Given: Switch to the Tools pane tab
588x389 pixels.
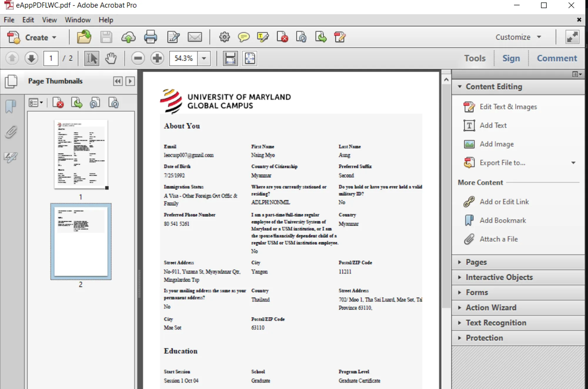Looking at the screenshot, I should tap(475, 58).
